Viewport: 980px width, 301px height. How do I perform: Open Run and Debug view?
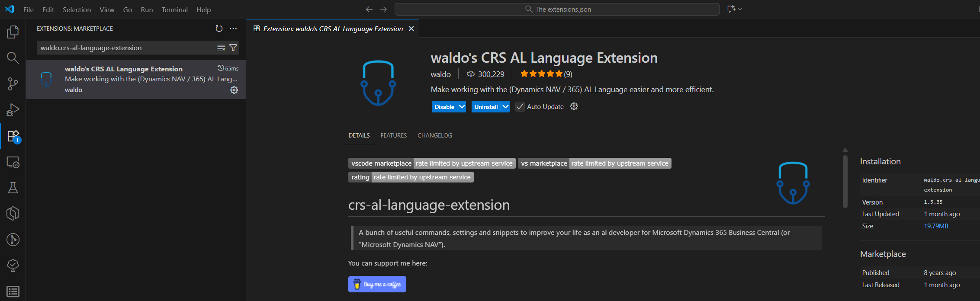(13, 110)
